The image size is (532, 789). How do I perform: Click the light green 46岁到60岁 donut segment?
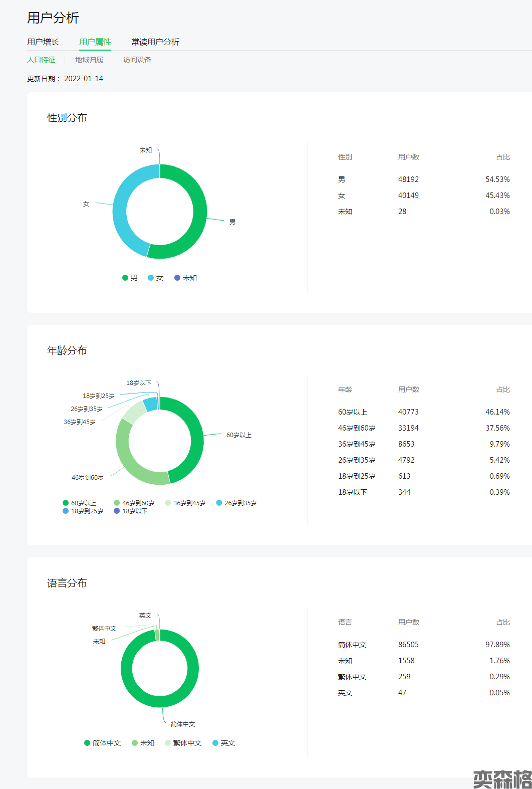point(129,462)
